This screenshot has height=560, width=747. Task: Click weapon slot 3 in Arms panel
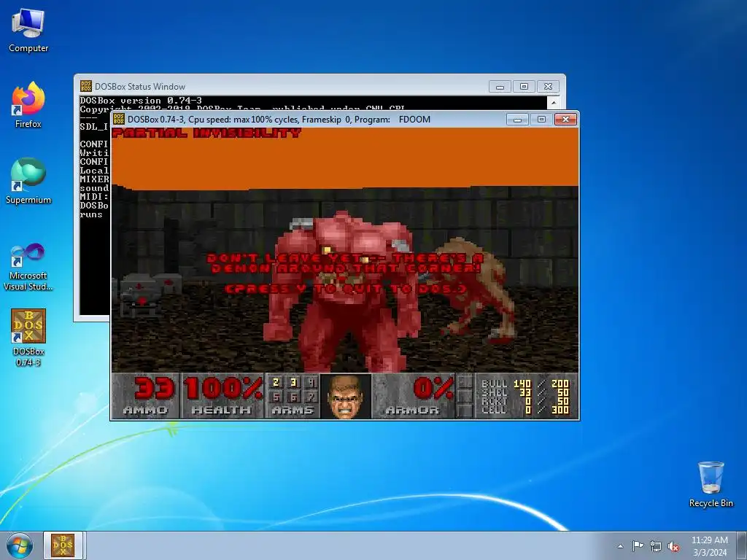(x=293, y=382)
